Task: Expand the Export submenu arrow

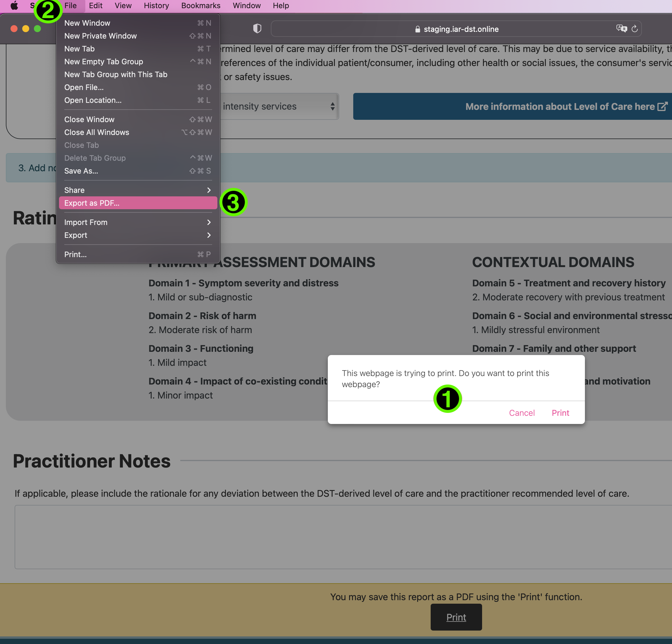Action: tap(209, 235)
